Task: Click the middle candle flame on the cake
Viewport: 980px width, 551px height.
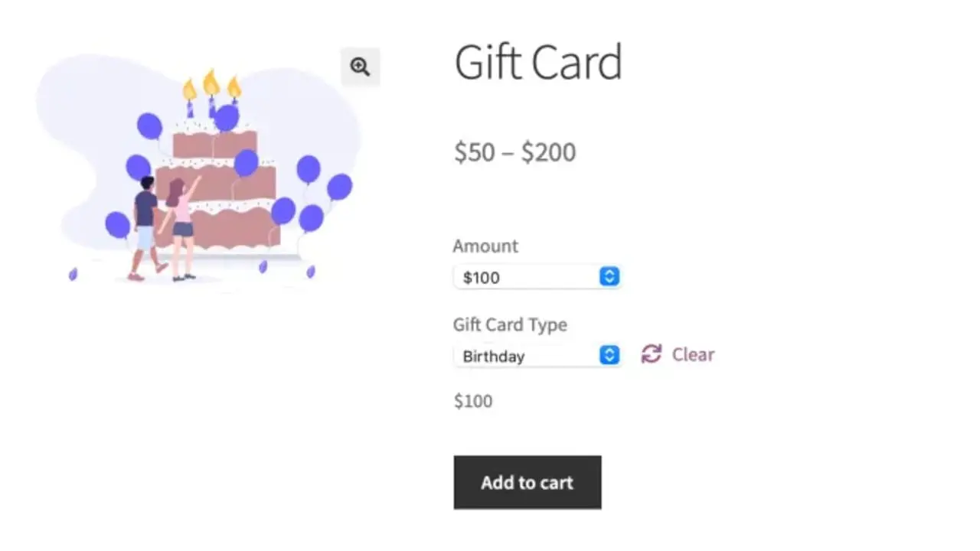Action: point(211,83)
